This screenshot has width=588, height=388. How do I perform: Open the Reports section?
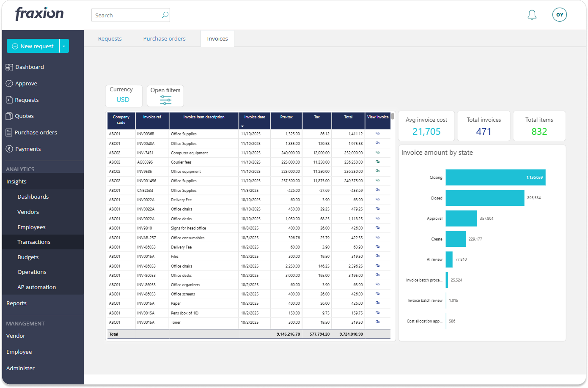16,303
